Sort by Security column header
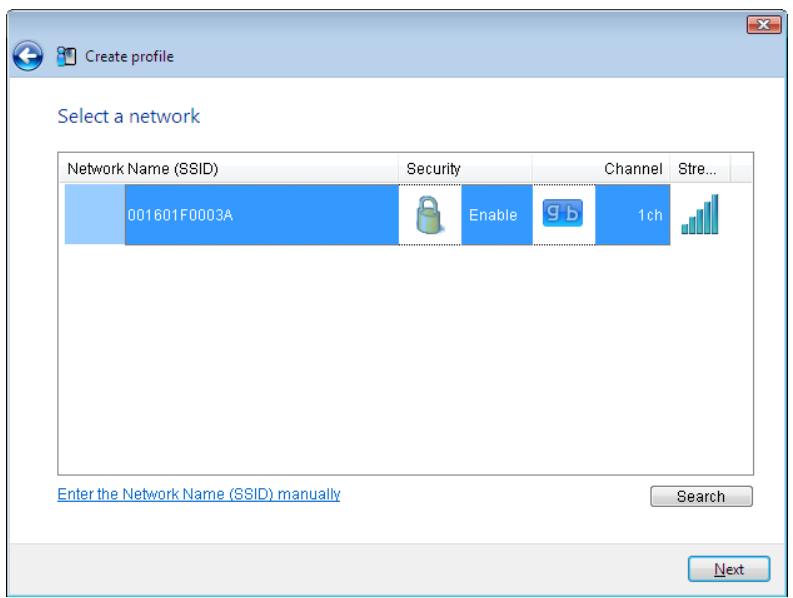The height and width of the screenshot is (598, 793). [465, 168]
